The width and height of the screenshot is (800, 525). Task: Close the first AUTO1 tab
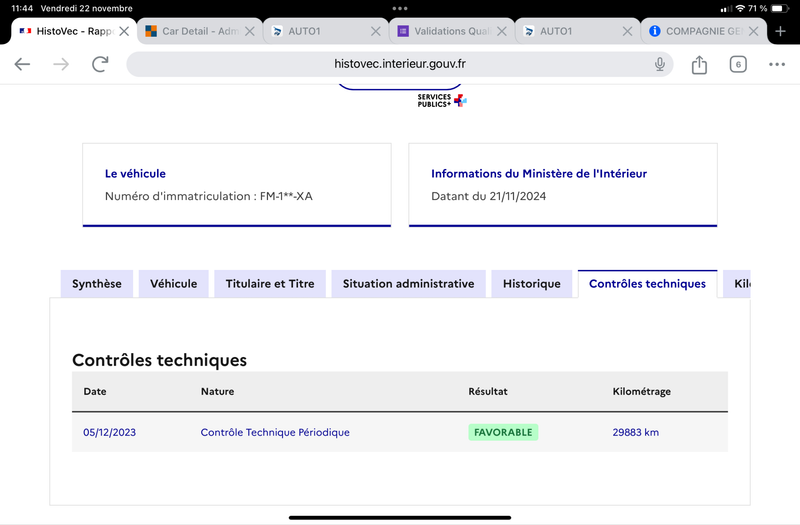pyautogui.click(x=376, y=31)
